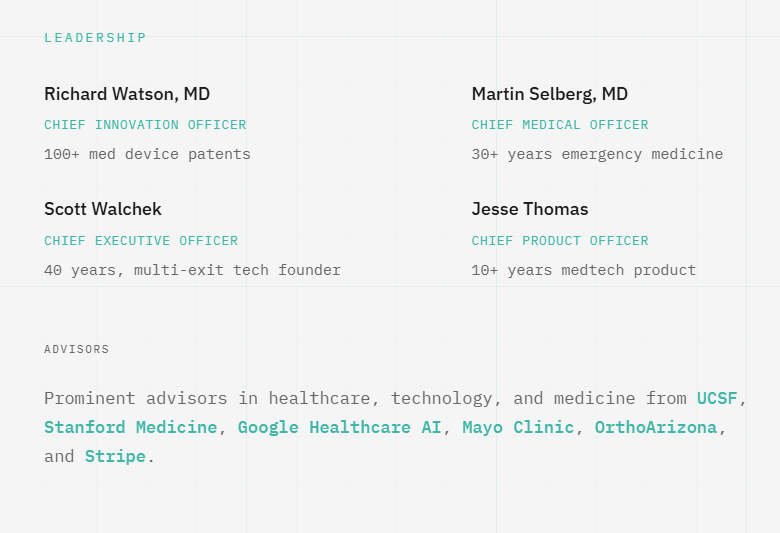Select the "10+ years medtech product" text
Image resolution: width=780 pixels, height=533 pixels.
584,270
